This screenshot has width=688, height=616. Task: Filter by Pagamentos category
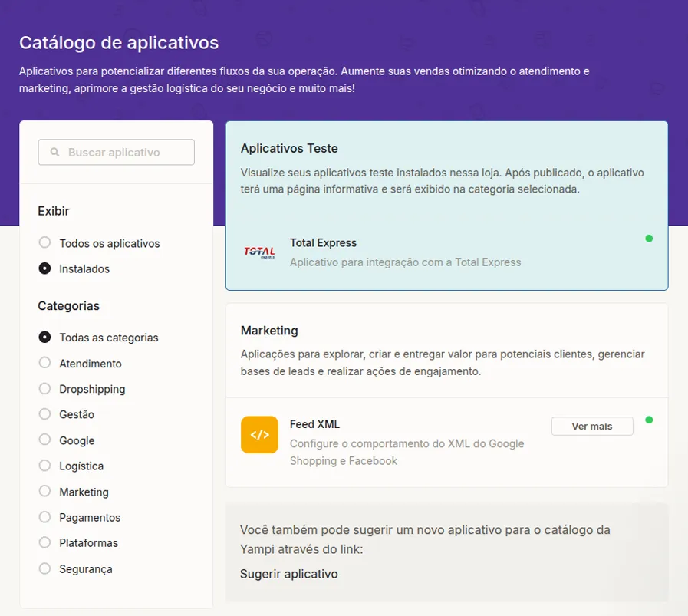pyautogui.click(x=44, y=517)
